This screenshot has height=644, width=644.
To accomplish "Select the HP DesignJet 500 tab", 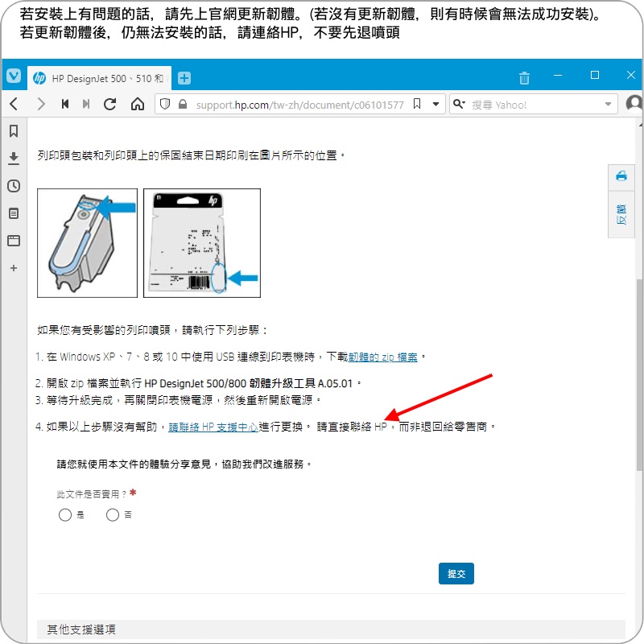I will point(100,78).
